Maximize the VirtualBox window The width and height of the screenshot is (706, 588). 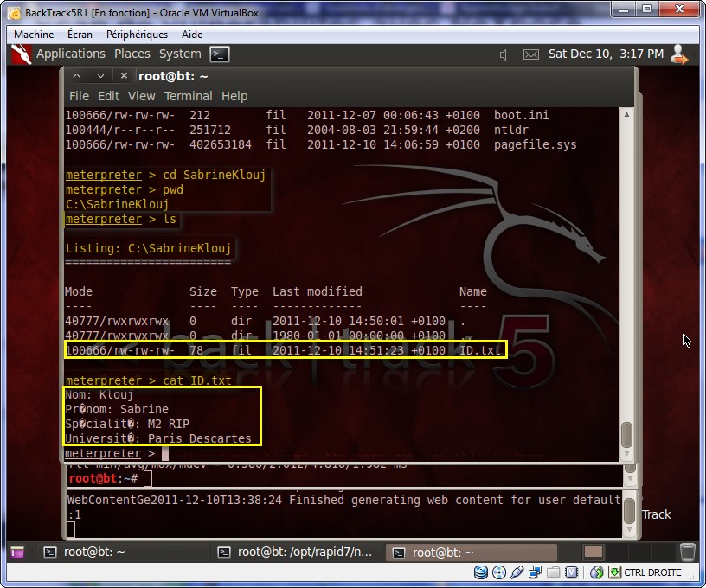coord(647,10)
